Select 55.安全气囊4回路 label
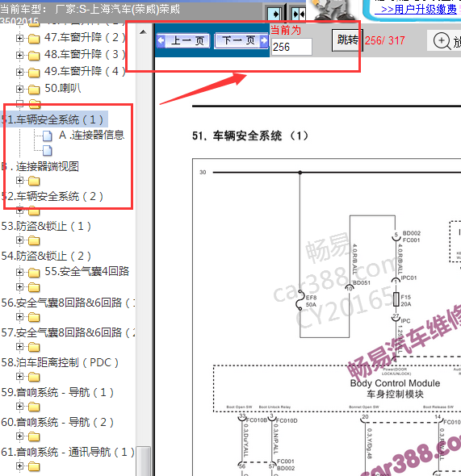Viewport: 461px width, 476px height. pos(87,271)
